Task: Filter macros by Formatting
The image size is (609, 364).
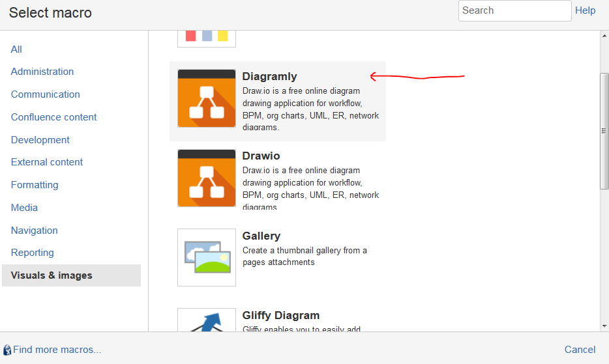Action: click(35, 185)
